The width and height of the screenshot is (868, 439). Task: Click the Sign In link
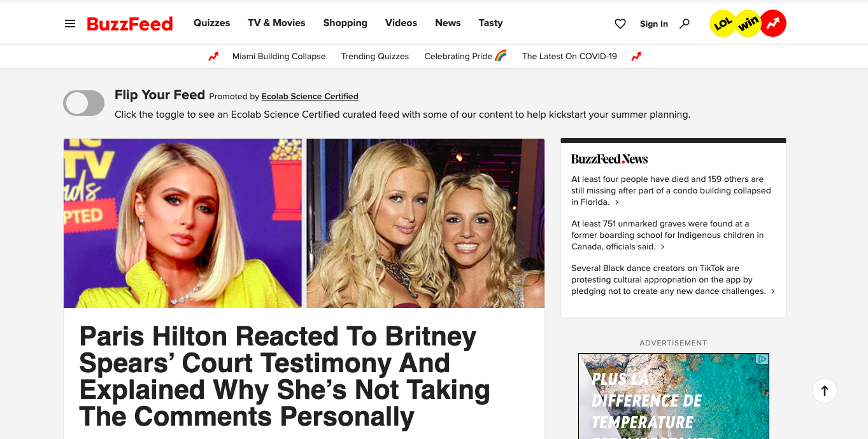click(654, 24)
